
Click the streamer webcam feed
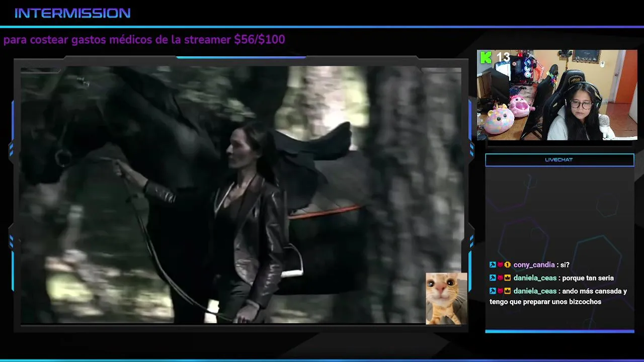click(557, 95)
